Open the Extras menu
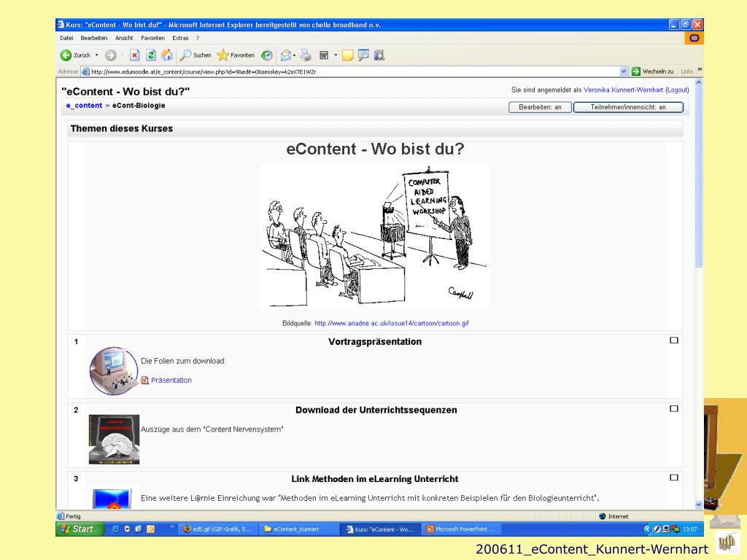This screenshot has width=747, height=560. [x=181, y=38]
